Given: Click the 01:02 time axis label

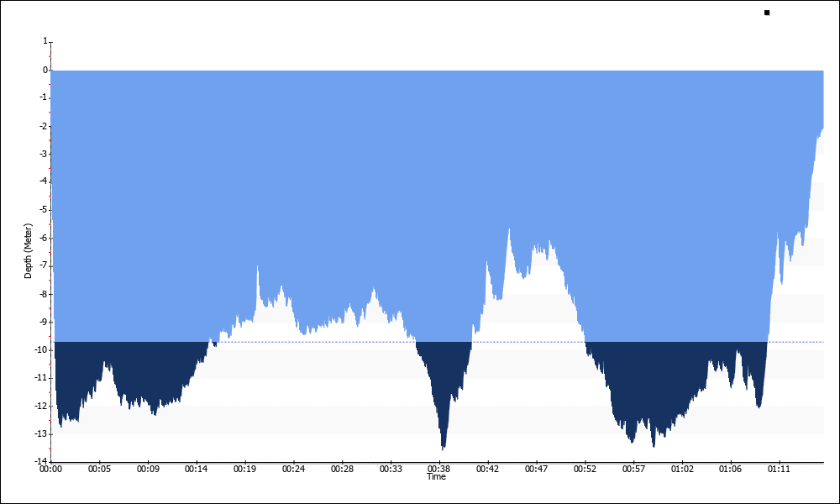Looking at the screenshot, I should [682, 470].
